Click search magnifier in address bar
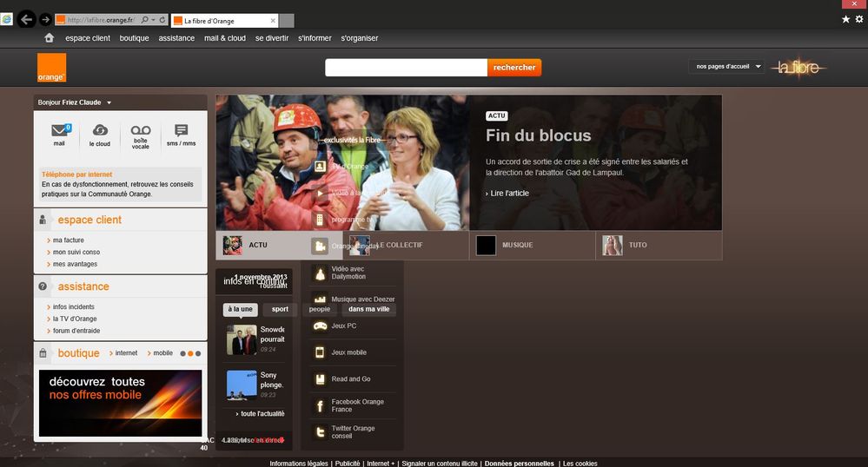This screenshot has height=467, width=868. [x=144, y=20]
